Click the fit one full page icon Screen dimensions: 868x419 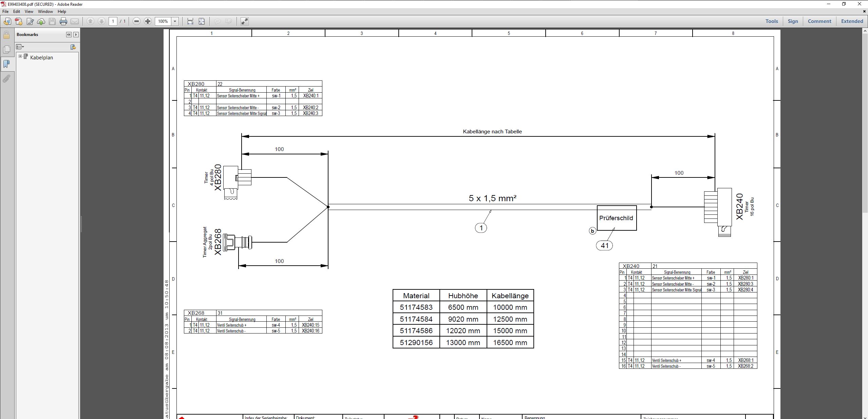(202, 21)
